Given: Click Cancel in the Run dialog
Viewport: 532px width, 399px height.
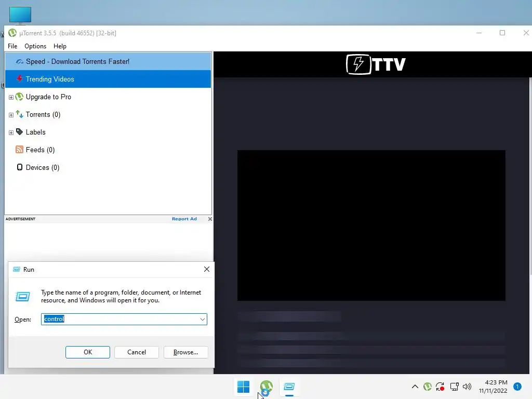Looking at the screenshot, I should click(137, 352).
